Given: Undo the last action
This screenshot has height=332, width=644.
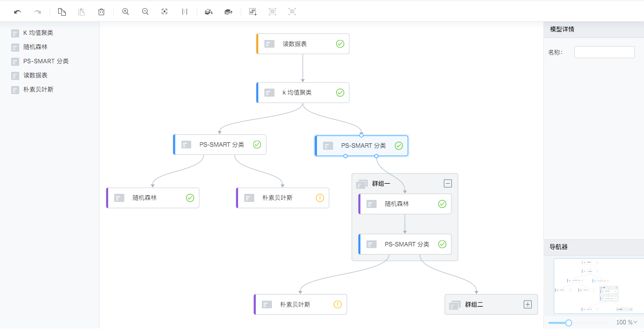Looking at the screenshot, I should (x=18, y=12).
